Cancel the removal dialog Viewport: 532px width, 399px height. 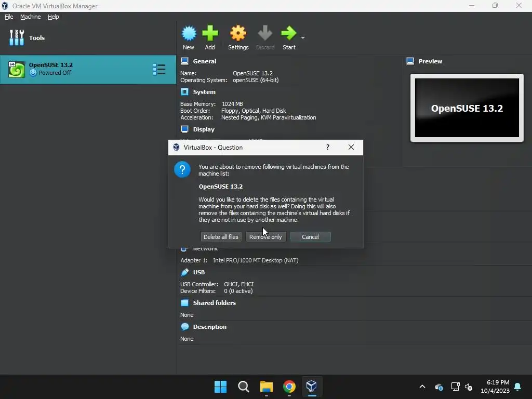pos(311,237)
